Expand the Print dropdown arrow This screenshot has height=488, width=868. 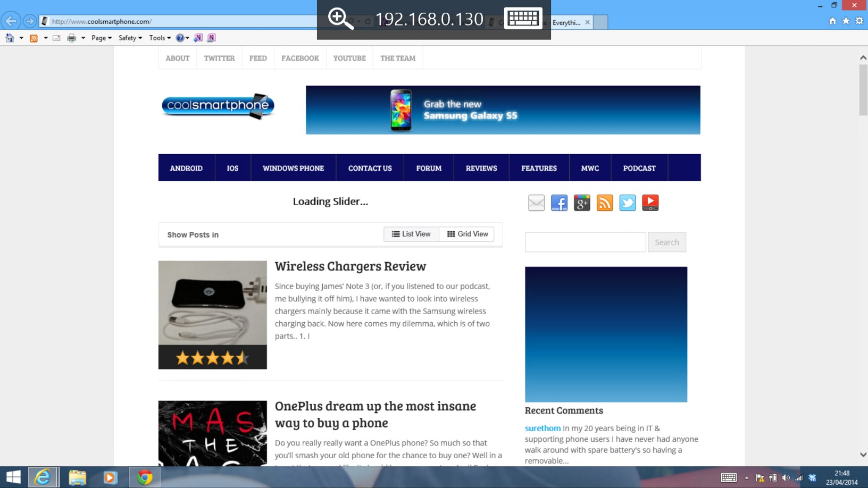[x=83, y=38]
